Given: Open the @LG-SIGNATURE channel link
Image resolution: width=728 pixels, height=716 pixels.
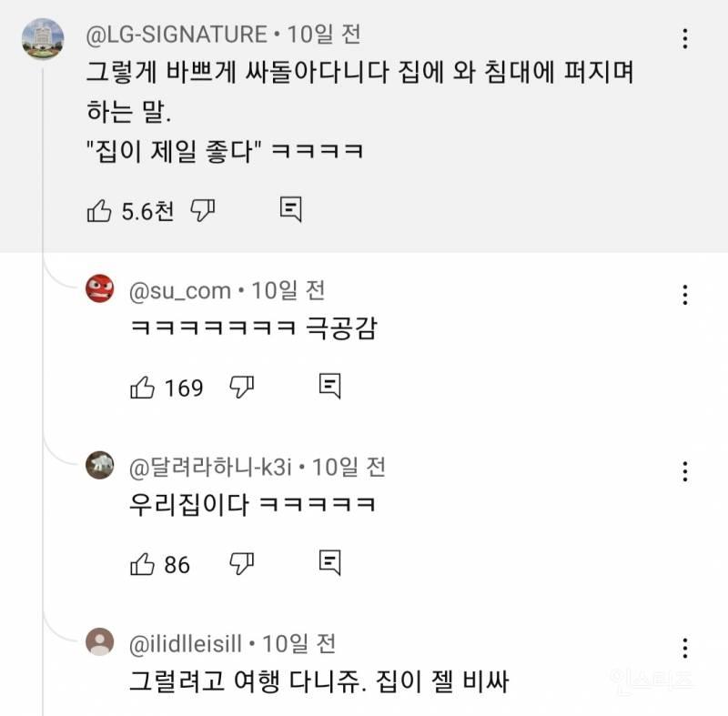Looking at the screenshot, I should tap(178, 35).
